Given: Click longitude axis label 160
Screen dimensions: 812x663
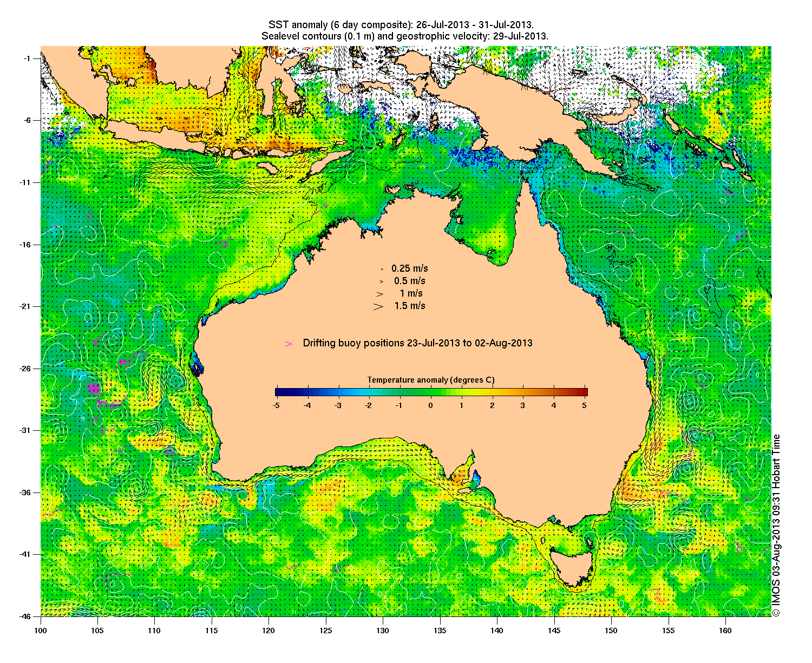Looking at the screenshot, I should coord(725,631).
